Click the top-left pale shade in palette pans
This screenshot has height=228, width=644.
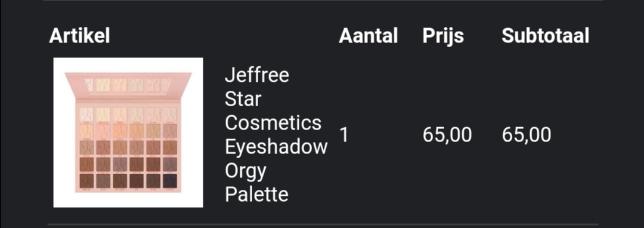tap(86, 114)
